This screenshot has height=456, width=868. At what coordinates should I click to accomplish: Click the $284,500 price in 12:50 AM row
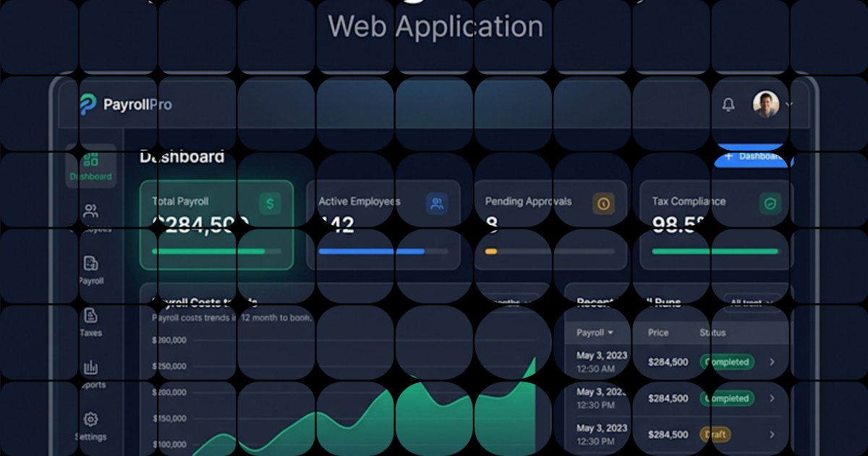pos(668,362)
